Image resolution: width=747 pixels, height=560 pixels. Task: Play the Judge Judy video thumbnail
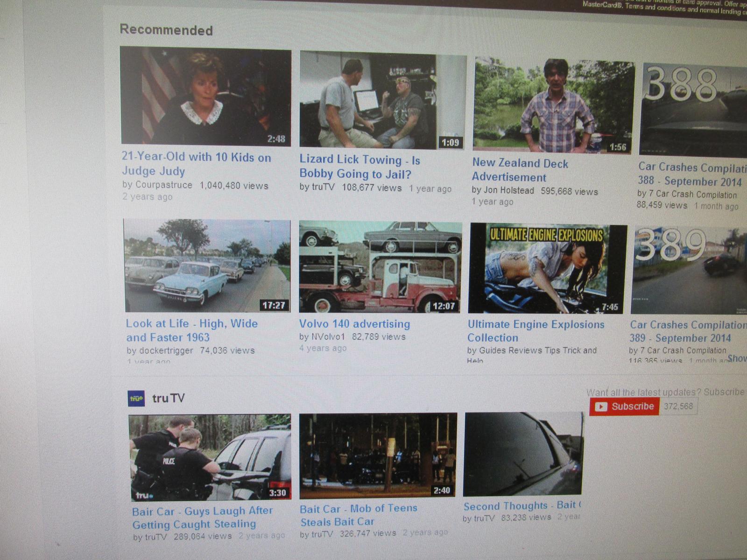click(x=205, y=96)
